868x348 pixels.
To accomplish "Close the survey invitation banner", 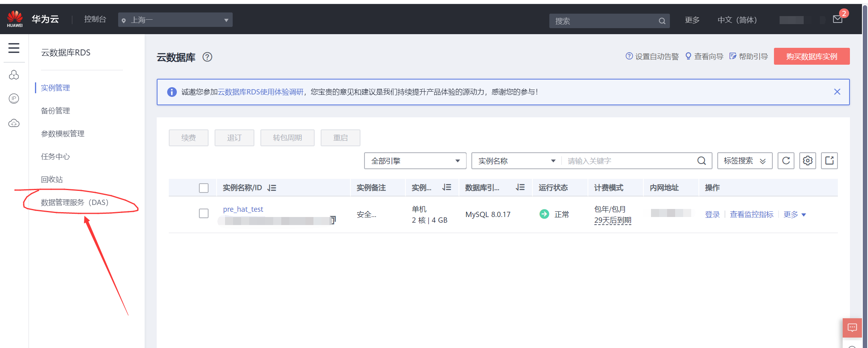I will pos(837,92).
